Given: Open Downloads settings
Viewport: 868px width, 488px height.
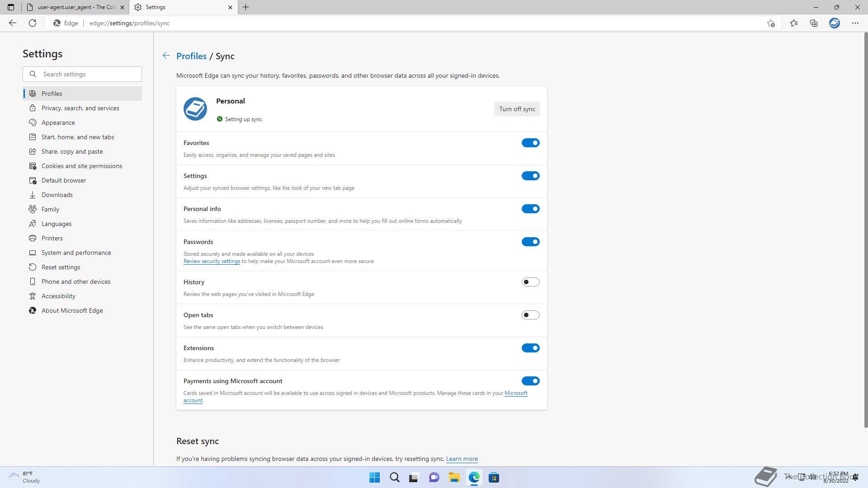Looking at the screenshot, I should point(82,195).
